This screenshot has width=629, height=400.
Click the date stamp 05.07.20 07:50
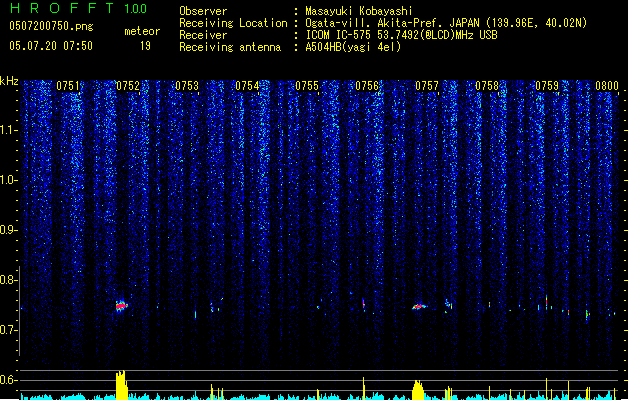(x=51, y=46)
